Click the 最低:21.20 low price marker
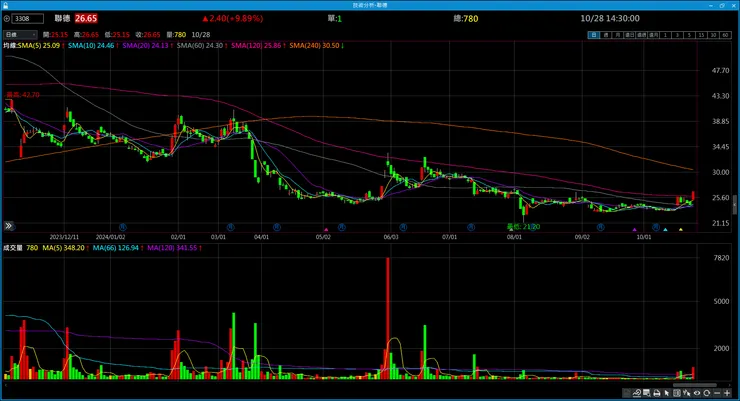Screen dimensions: 740x401 523,227
